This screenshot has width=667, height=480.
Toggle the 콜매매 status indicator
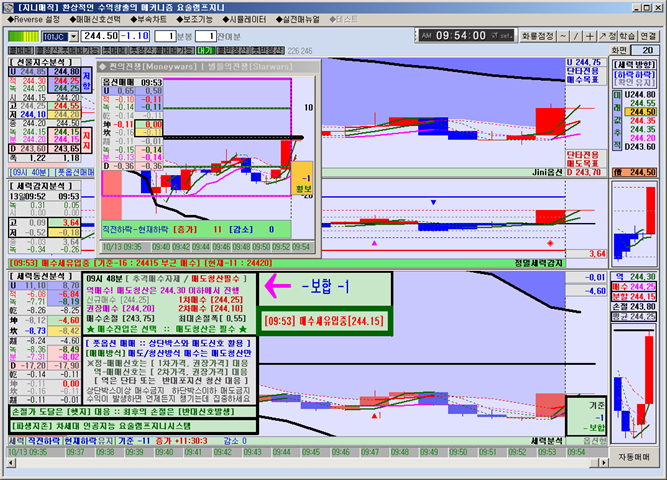[21, 51]
